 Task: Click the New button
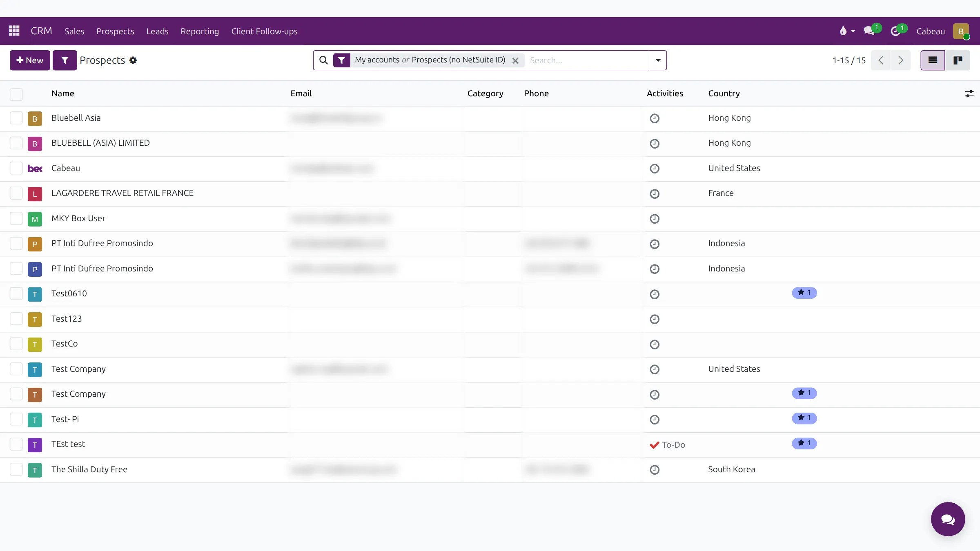(x=30, y=60)
